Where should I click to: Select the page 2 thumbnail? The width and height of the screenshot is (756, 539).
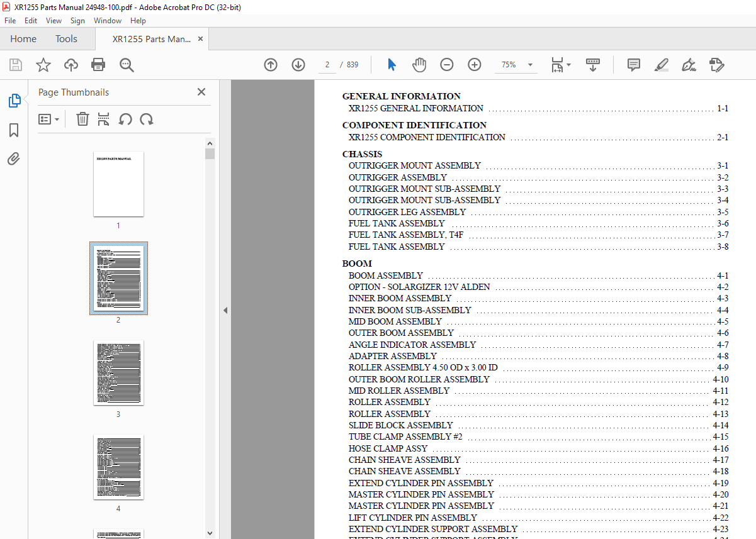click(118, 278)
